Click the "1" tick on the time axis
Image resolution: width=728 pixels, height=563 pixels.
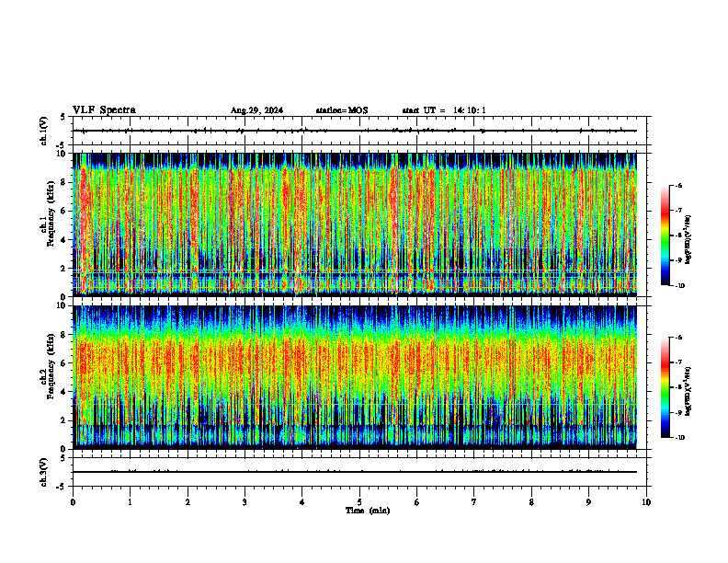(x=131, y=502)
